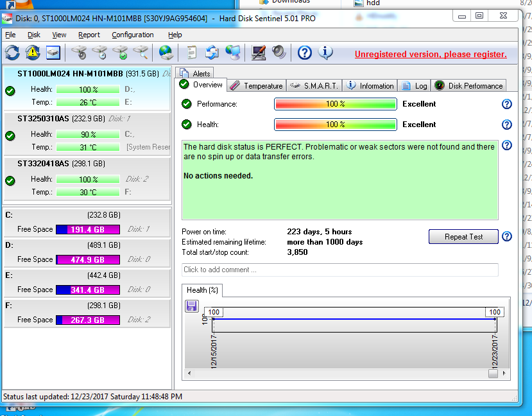532x416 pixels.
Task: Click the yellow warning triangle toolbar icon
Action: pyautogui.click(x=32, y=53)
